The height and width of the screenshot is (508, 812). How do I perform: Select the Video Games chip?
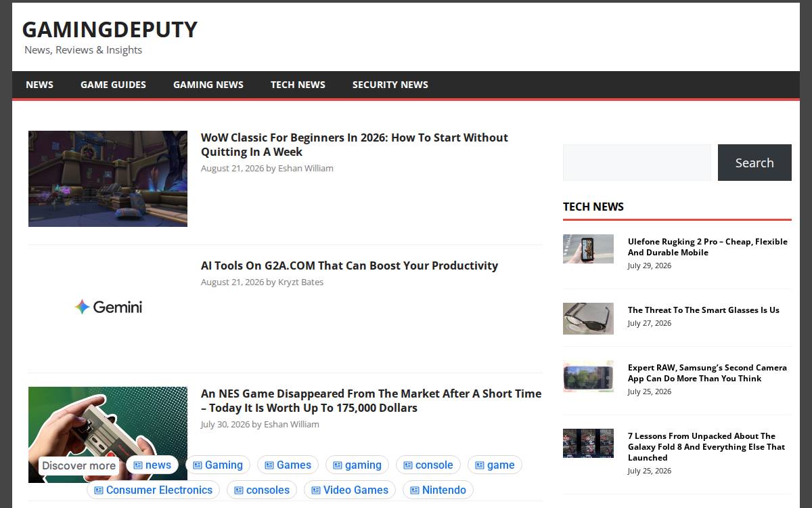[350, 490]
